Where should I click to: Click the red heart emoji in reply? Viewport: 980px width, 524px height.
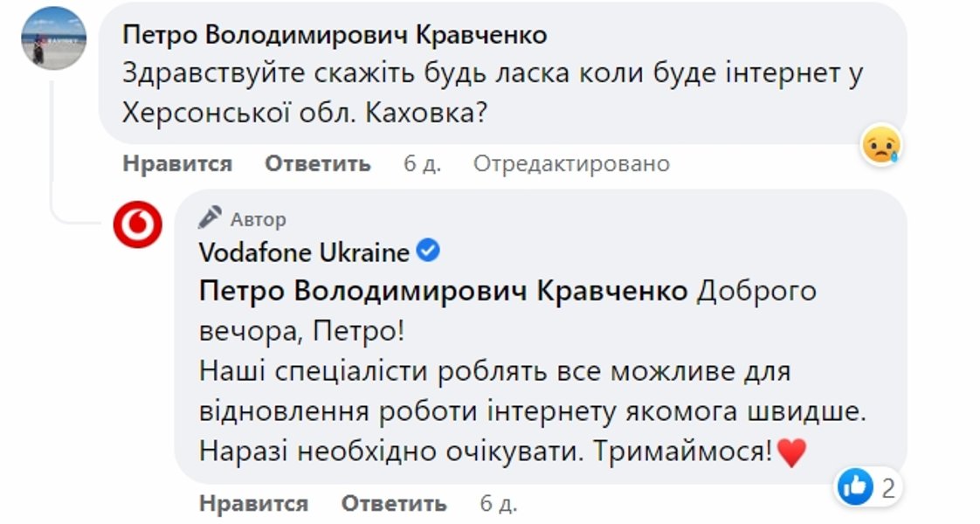[790, 452]
